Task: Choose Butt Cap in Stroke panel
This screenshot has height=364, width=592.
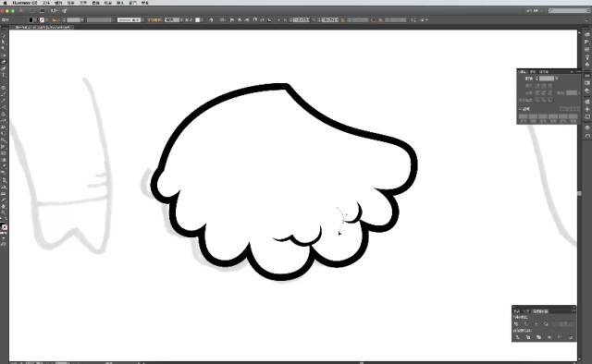Action: coord(537,86)
